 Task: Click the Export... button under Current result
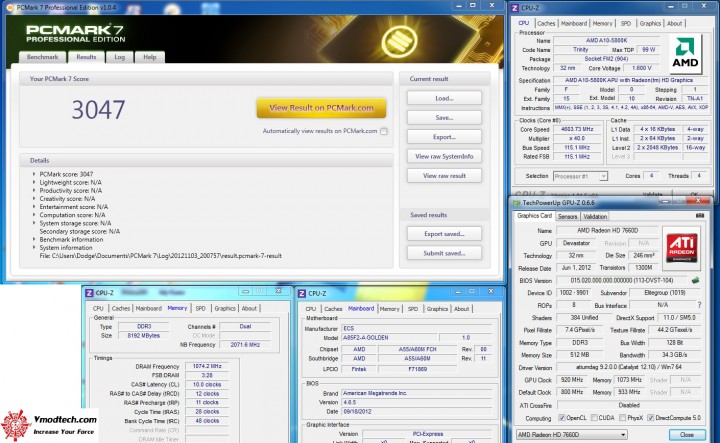444,137
